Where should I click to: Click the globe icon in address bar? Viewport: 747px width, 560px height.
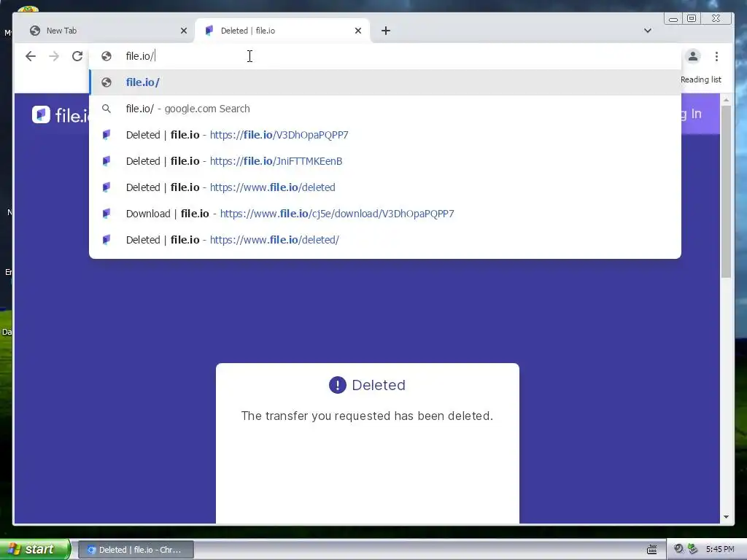[107, 56]
